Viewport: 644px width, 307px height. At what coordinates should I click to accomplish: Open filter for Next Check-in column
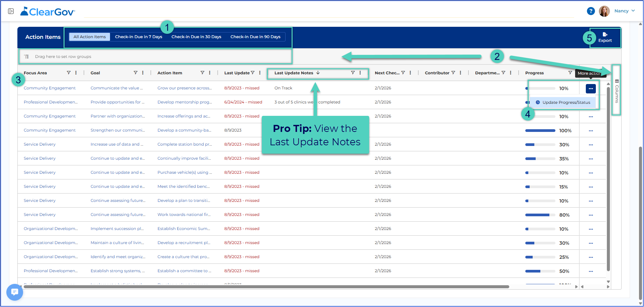coord(403,73)
